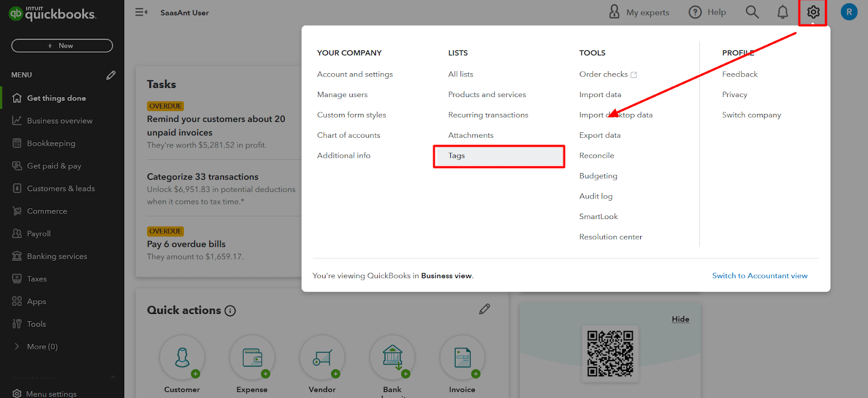Open Categorize 33 transactions task
Viewport: 868px width, 398px height.
click(202, 177)
